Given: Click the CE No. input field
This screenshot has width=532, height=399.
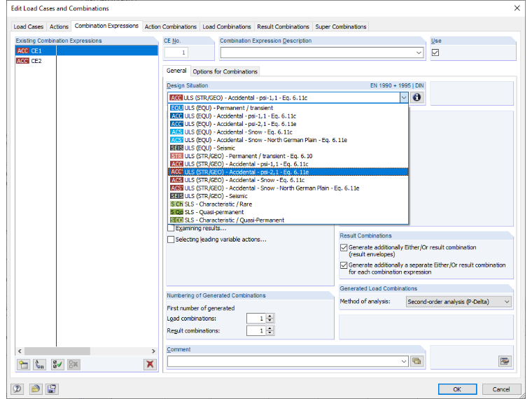Looking at the screenshot, I should pyautogui.click(x=176, y=52).
